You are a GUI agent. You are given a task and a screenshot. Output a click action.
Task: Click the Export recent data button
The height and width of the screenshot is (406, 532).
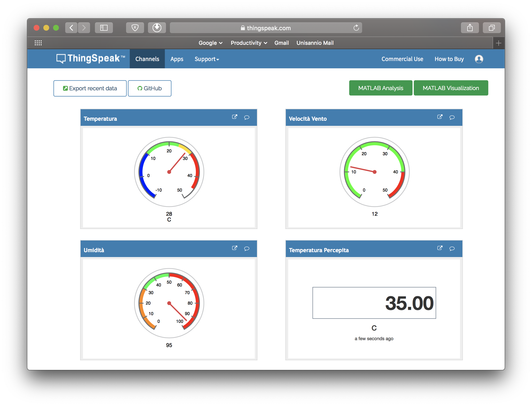[90, 89]
